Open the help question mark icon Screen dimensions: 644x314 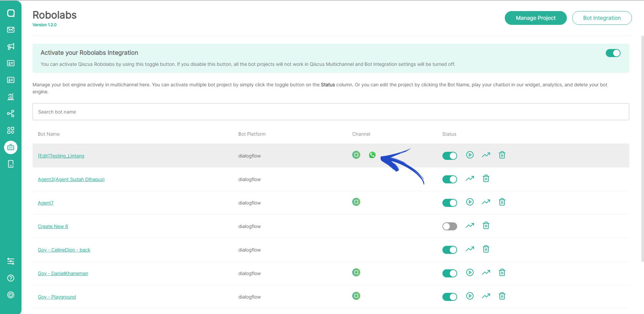coord(11,278)
